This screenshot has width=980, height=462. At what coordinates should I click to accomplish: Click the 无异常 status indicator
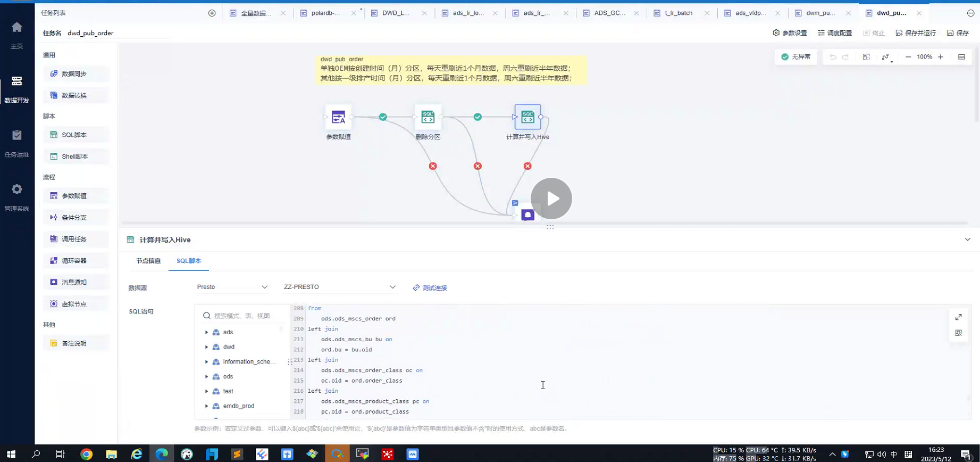(x=795, y=57)
